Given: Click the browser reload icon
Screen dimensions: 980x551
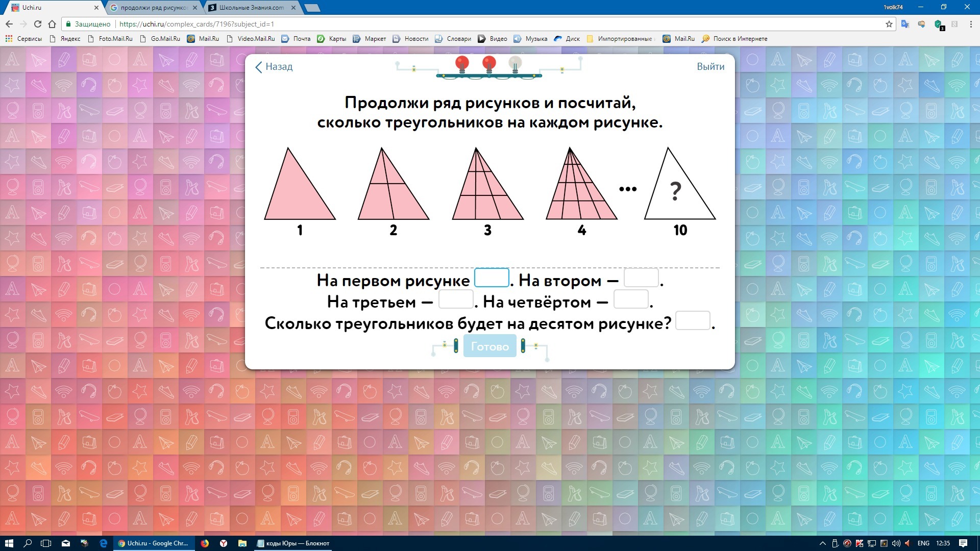Looking at the screenshot, I should [37, 24].
